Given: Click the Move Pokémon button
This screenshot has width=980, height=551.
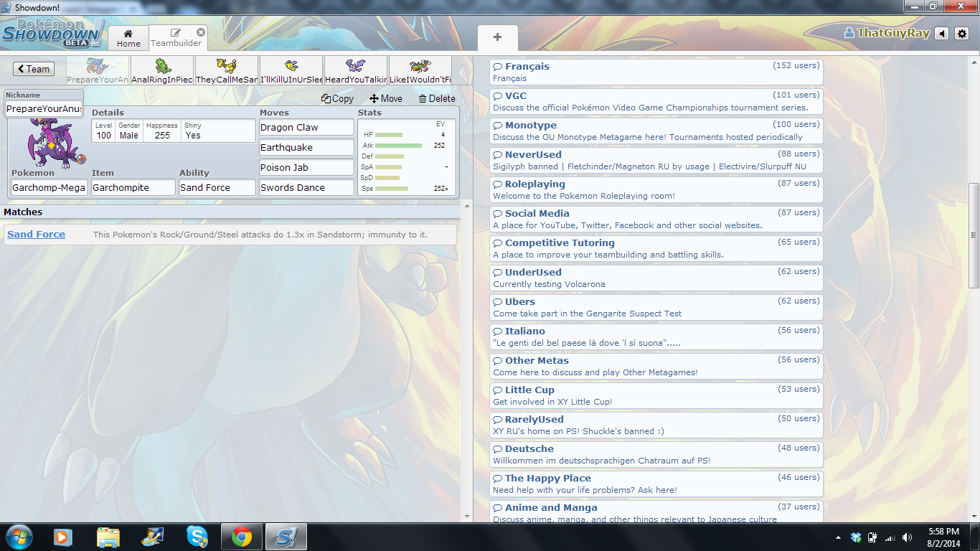Looking at the screenshot, I should 386,98.
